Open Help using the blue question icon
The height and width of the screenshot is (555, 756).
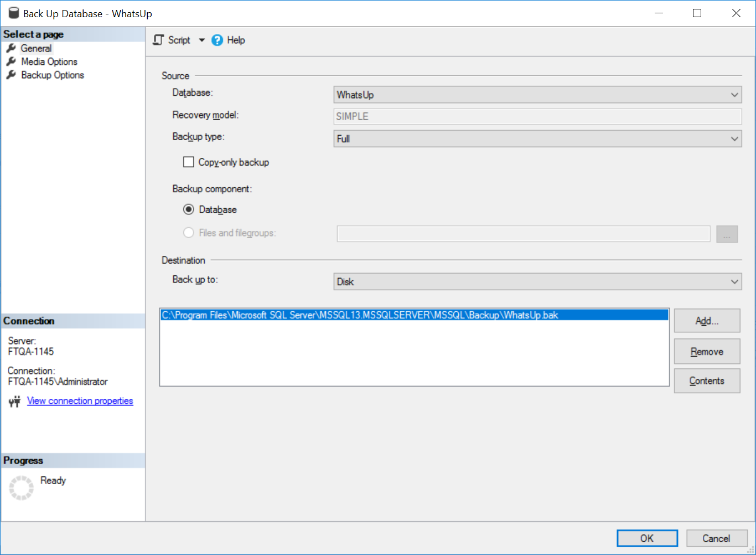[216, 40]
